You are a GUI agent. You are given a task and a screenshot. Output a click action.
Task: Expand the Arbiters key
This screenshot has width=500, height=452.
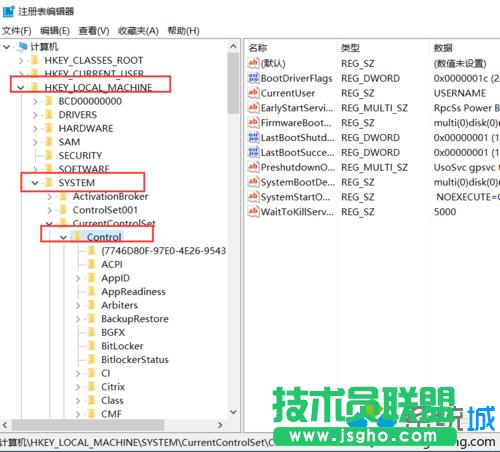coord(78,305)
